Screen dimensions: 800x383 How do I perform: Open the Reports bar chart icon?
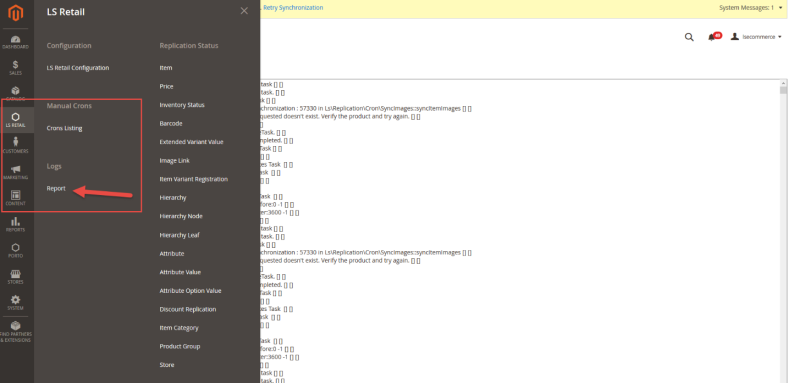(15, 224)
